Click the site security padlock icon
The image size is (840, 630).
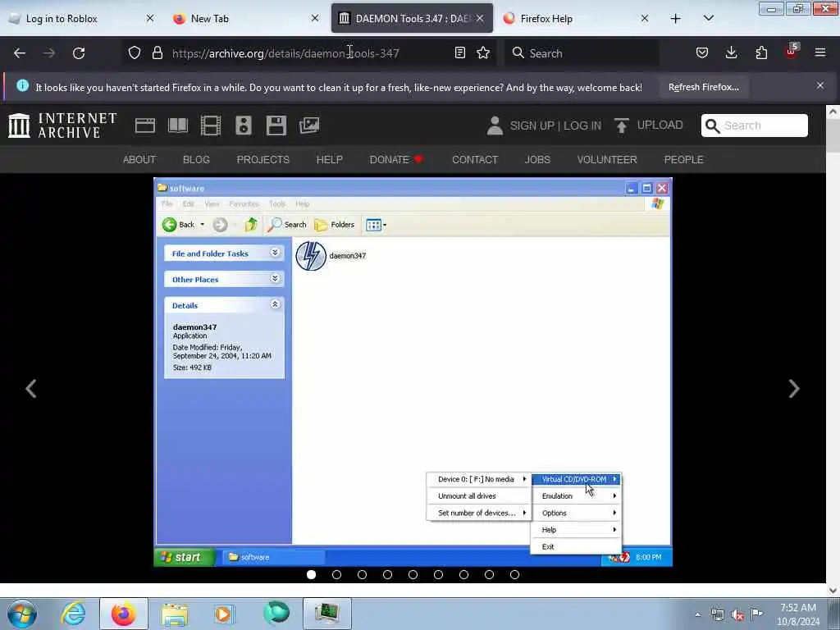click(x=157, y=52)
